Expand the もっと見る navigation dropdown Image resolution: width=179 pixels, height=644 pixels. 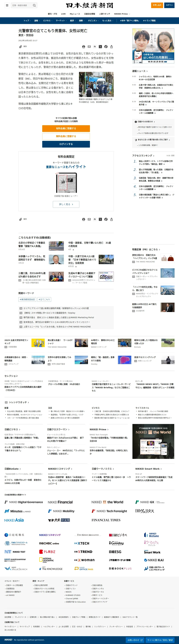pyautogui.click(x=108, y=21)
